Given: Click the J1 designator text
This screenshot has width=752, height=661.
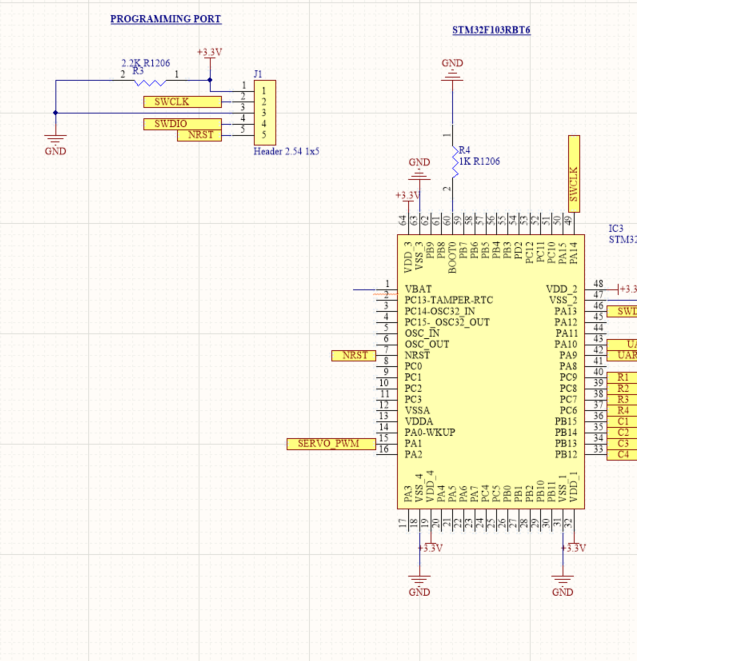Looking at the screenshot, I should point(258,74).
